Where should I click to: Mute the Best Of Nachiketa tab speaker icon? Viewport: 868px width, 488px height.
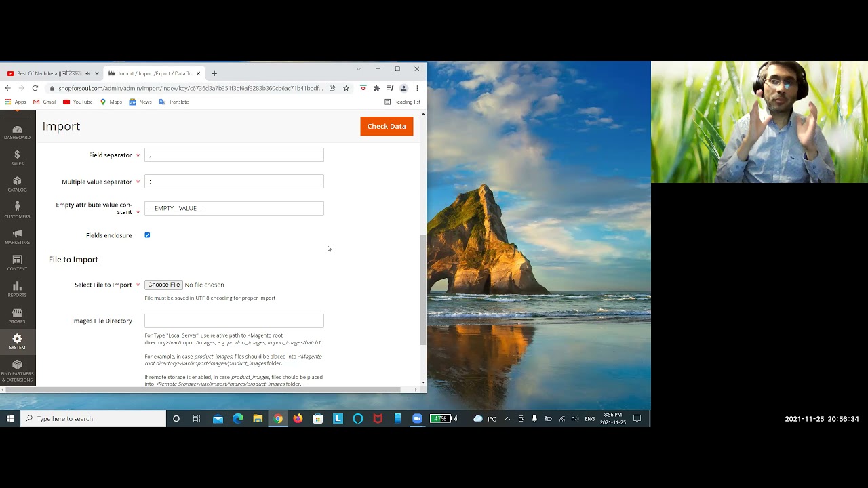pyautogui.click(x=87, y=73)
